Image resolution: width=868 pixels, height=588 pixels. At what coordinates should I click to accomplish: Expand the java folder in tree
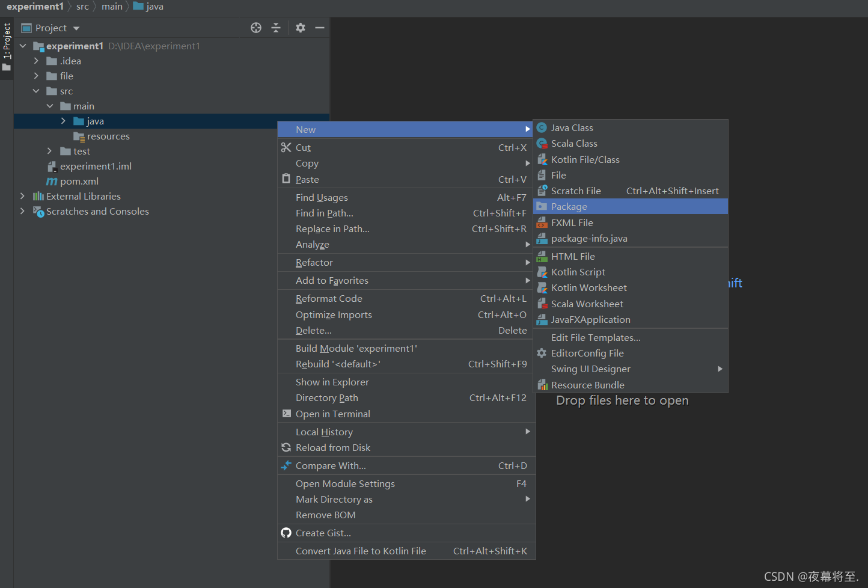[x=63, y=121]
